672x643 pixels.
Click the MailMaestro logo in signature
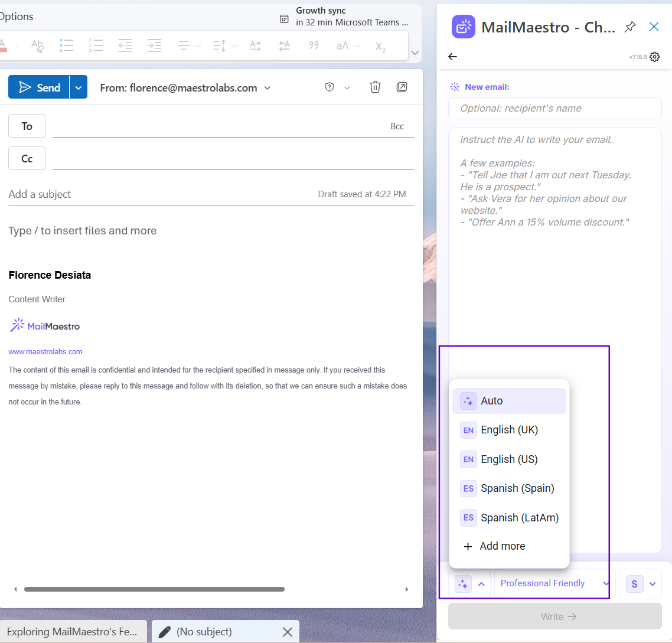44,326
